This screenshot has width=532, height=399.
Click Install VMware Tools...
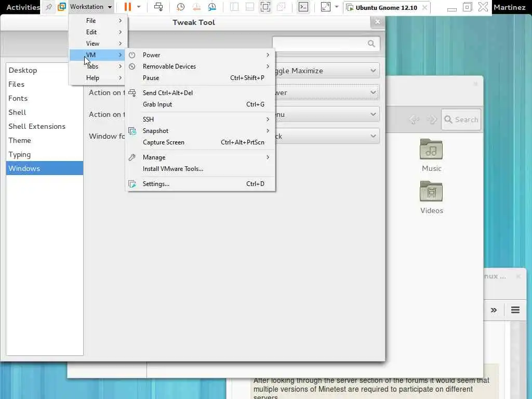click(200, 169)
